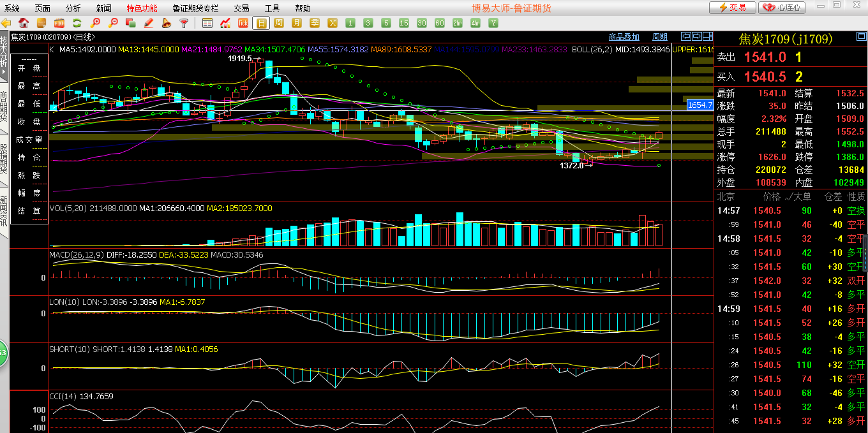The width and height of the screenshot is (868, 433).
Task: Switch to the 4hr chart period
Action: pos(475,23)
